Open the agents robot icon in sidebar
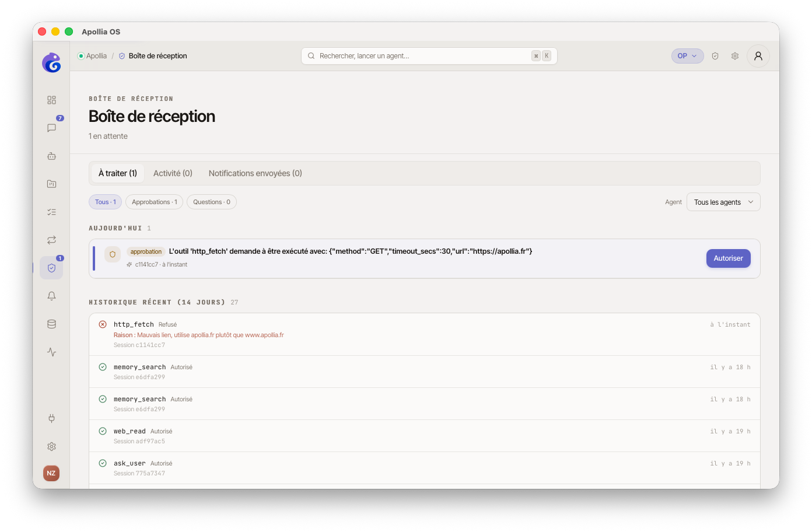The width and height of the screenshot is (812, 532). (51, 156)
